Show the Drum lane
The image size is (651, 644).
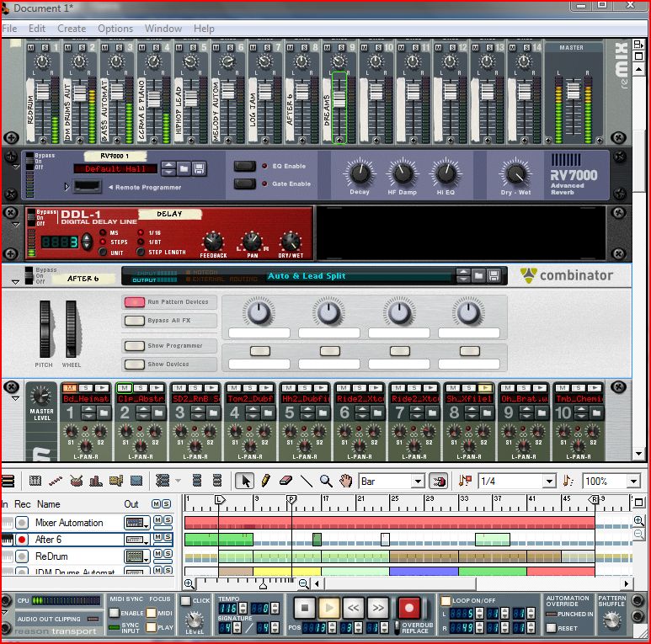tap(77, 481)
